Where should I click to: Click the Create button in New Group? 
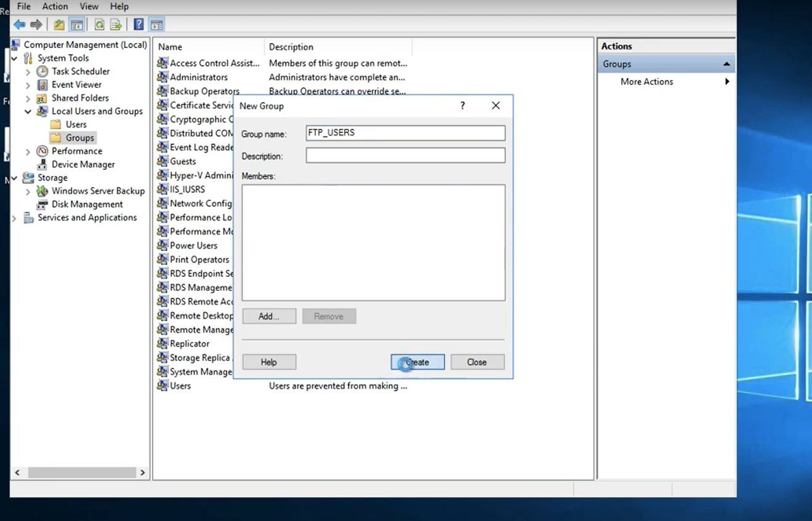coord(417,362)
